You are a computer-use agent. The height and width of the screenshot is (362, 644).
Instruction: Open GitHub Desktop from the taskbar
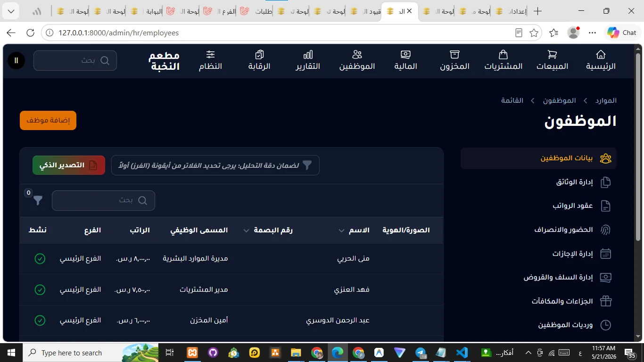[213, 353]
